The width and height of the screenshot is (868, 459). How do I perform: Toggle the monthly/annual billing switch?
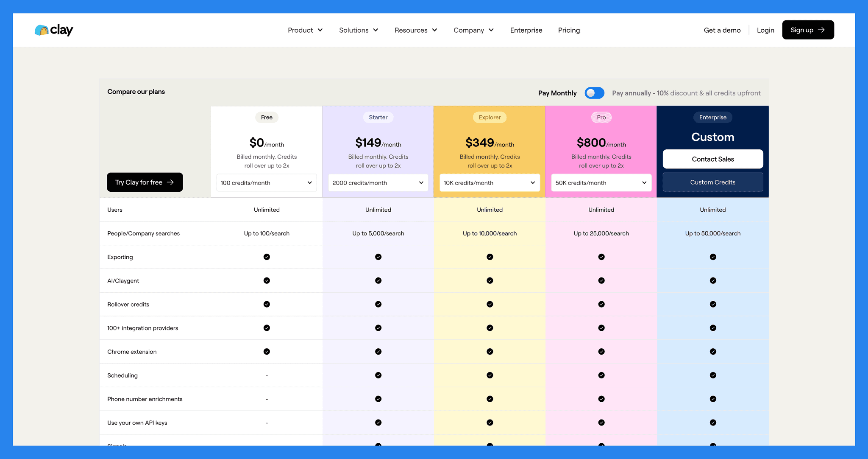pyautogui.click(x=594, y=93)
